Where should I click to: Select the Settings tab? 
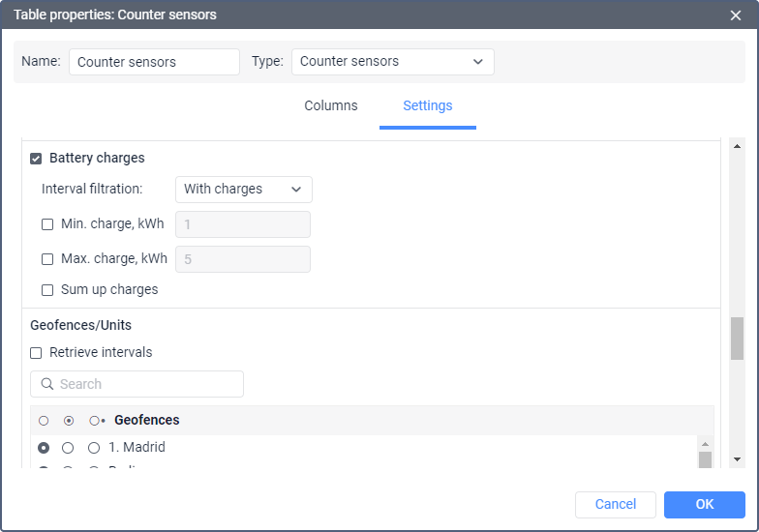click(x=427, y=106)
